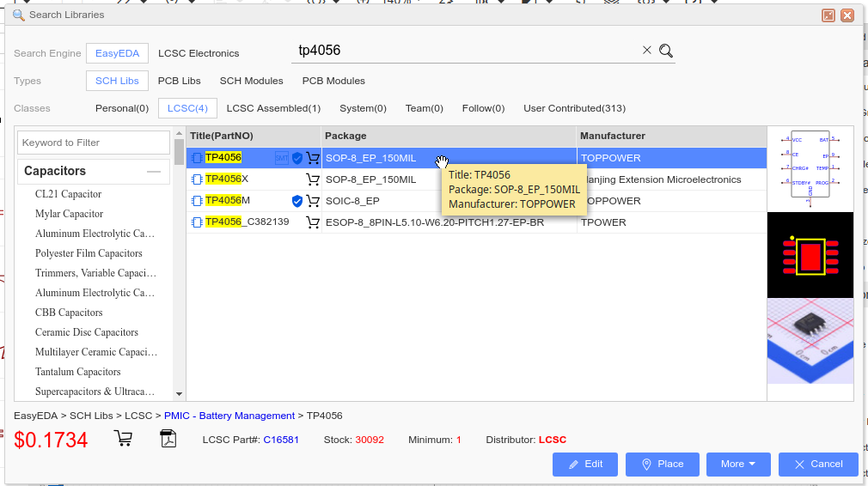
Task: Select Supercapacitors & Ultracapacitors category
Action: (x=95, y=392)
